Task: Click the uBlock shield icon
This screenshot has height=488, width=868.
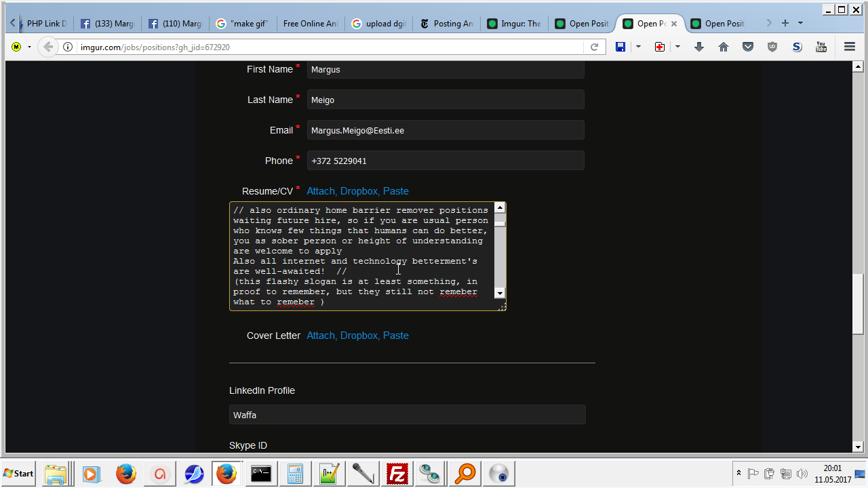Action: (772, 47)
